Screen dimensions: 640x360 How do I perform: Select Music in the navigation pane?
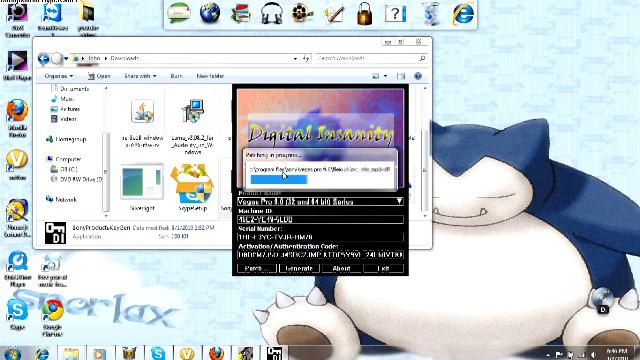pos(67,99)
